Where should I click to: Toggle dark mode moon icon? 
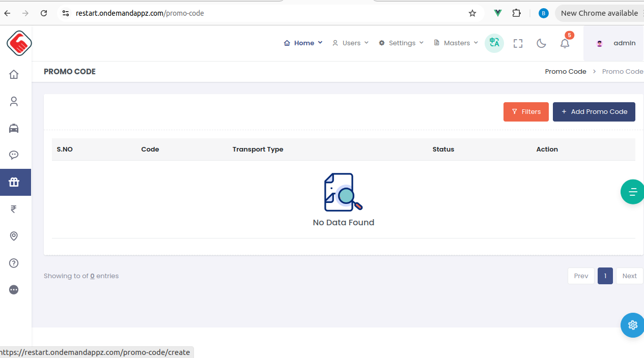coord(541,43)
